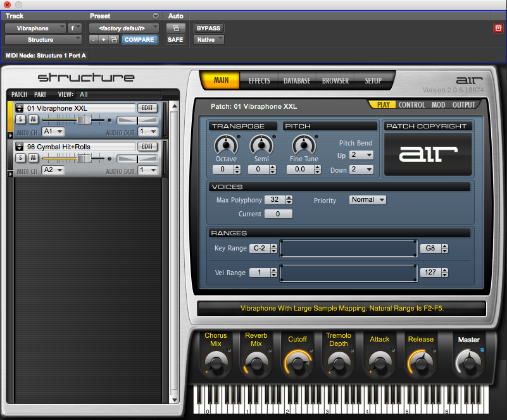Toggle Master knob blue indicator dot

tap(482, 350)
